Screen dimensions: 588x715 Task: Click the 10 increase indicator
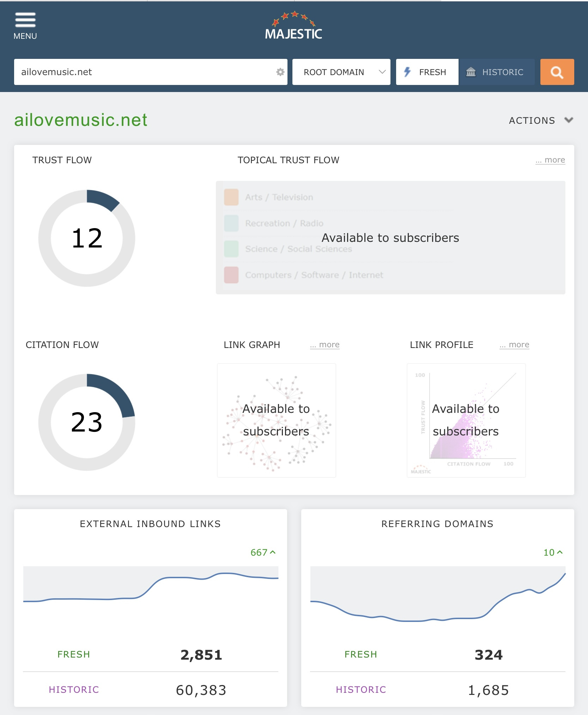coord(553,552)
